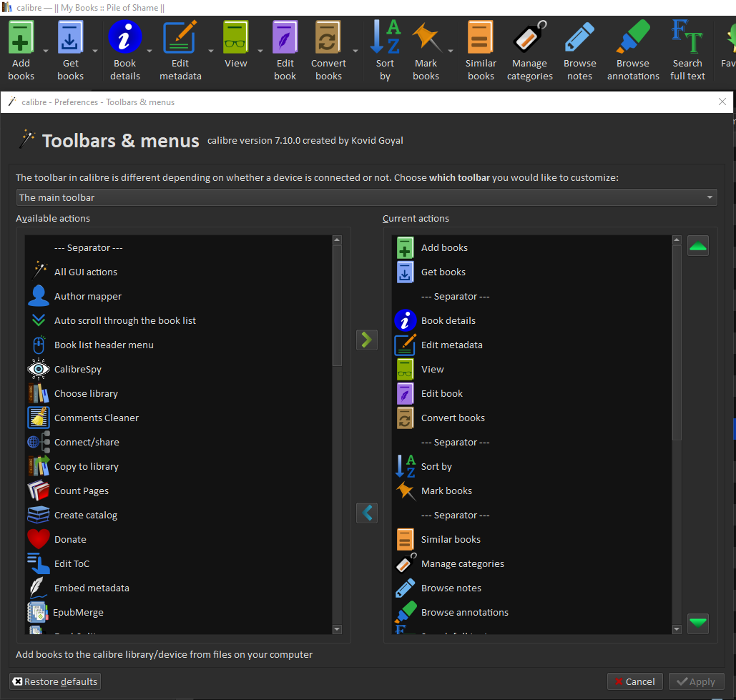Viewport: 736px width, 700px height.
Task: Move action down with green down arrow
Action: pos(697,623)
